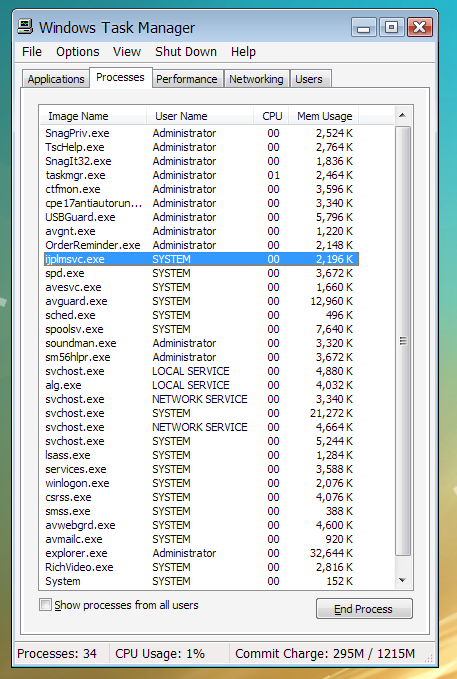
Task: Select the SnagPriv.exe process
Action: pyautogui.click(x=201, y=133)
